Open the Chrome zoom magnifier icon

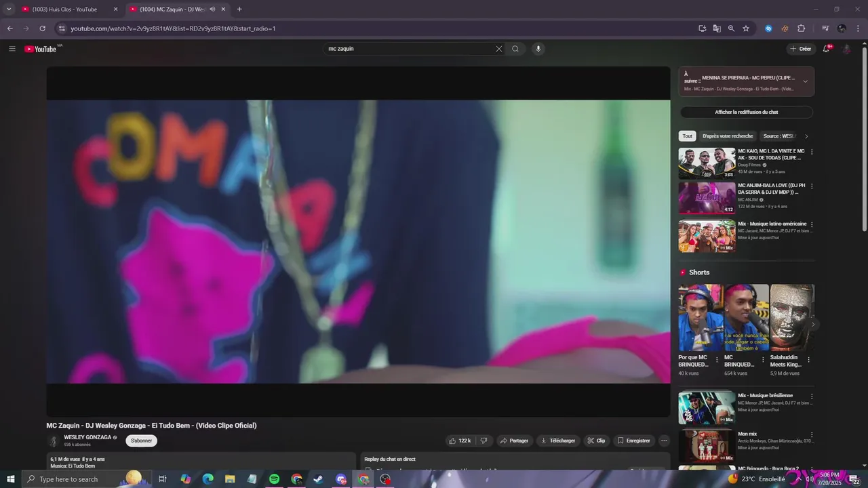click(x=731, y=28)
